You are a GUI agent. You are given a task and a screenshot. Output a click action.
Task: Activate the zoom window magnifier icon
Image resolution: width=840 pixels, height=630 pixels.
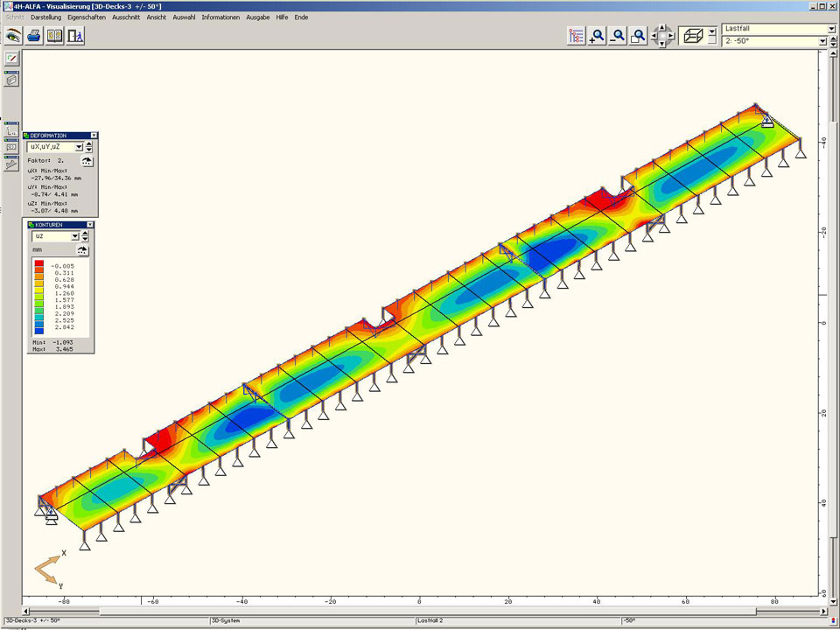(x=640, y=36)
